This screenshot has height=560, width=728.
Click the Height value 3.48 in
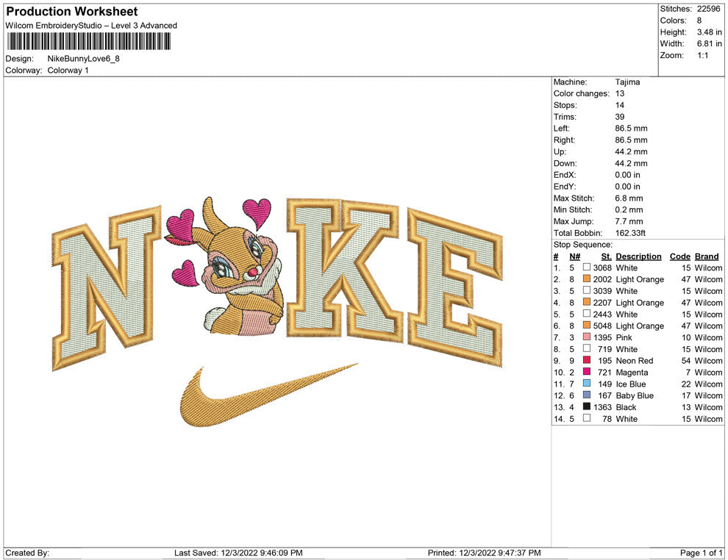tap(709, 32)
